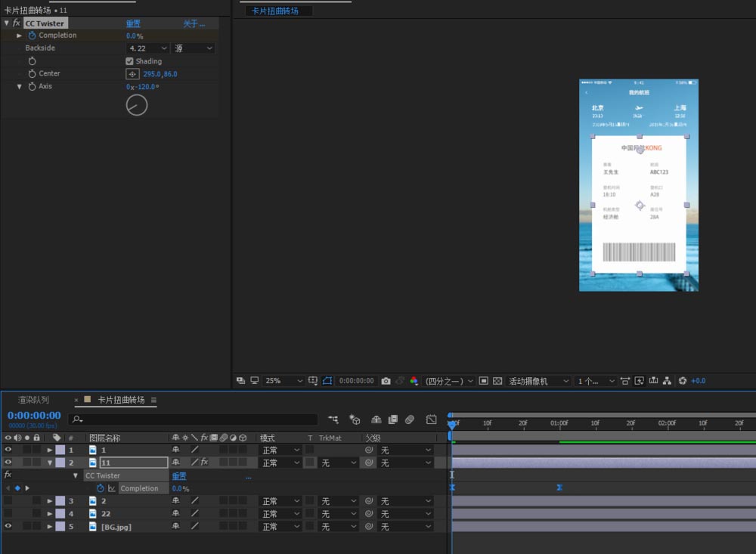Toggle hide shy layers icon
Image resolution: width=756 pixels, height=554 pixels.
376,419
